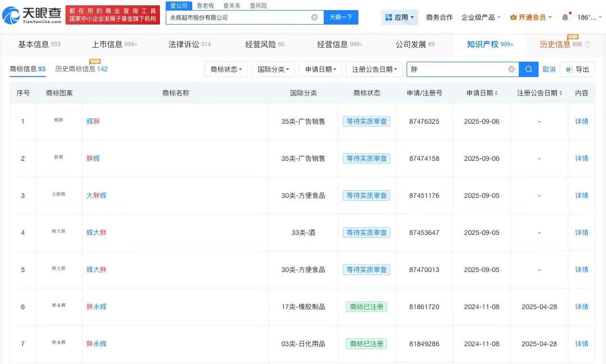Expand the 国际分类 filter dropdown
Image resolution: width=606 pixels, height=364 pixels.
tap(274, 70)
